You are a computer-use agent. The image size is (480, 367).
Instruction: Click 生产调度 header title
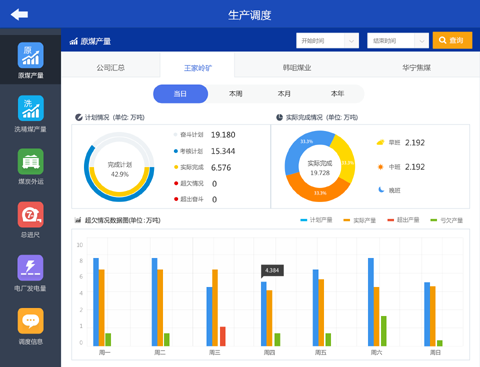point(250,15)
